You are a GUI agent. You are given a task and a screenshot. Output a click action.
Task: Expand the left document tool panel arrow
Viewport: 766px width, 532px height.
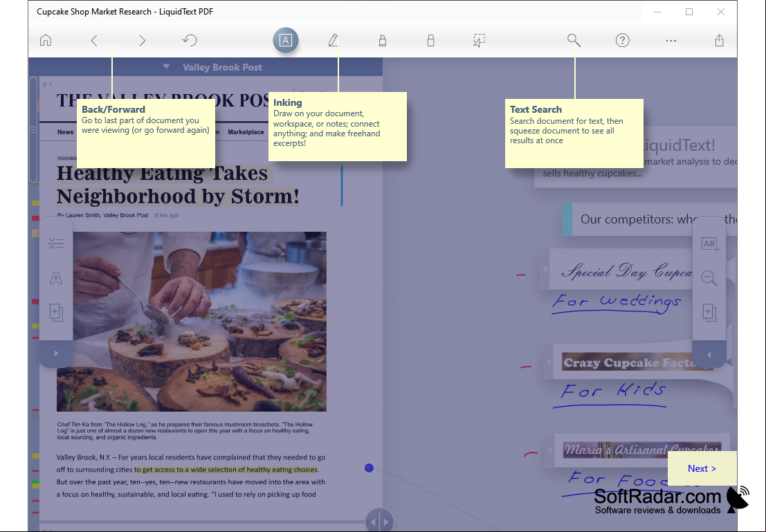click(x=56, y=354)
